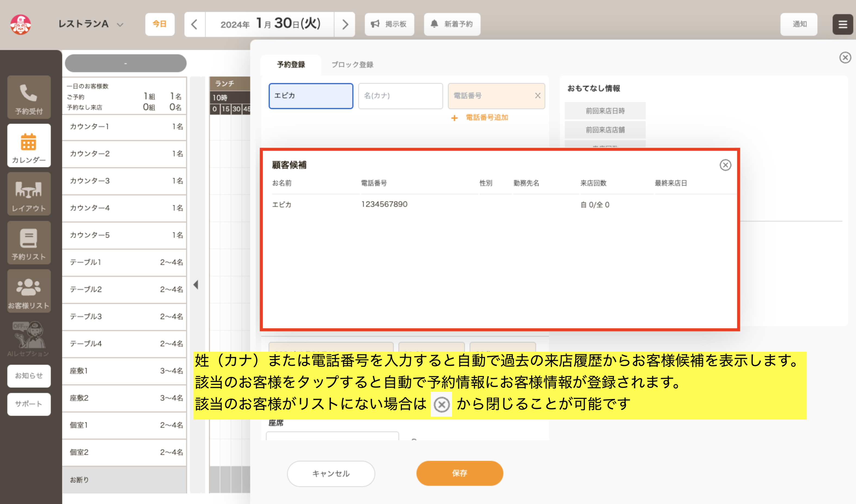Click 自 0/全 0 visit count cell
The height and width of the screenshot is (504, 856).
pyautogui.click(x=595, y=205)
